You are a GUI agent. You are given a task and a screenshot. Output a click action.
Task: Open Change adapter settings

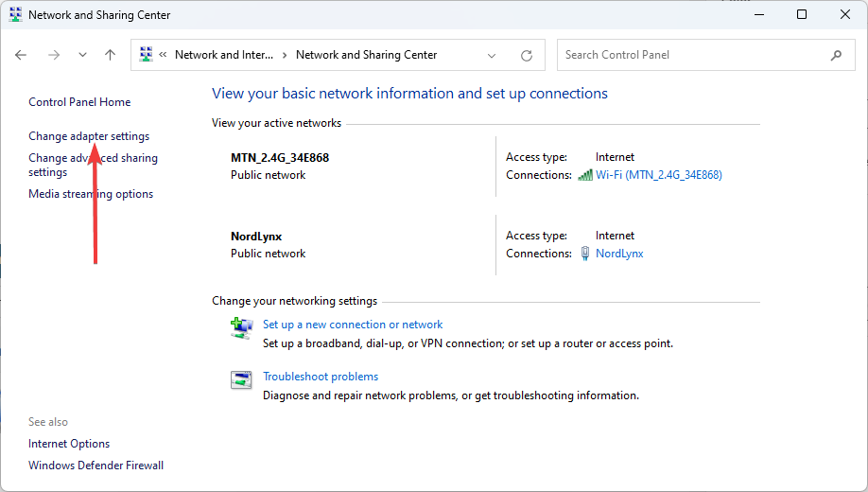89,136
